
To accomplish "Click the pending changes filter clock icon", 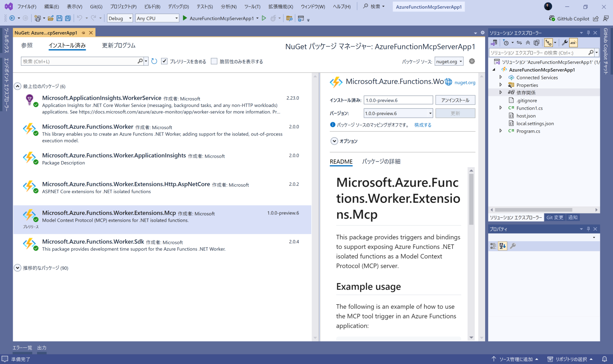I will click(506, 43).
